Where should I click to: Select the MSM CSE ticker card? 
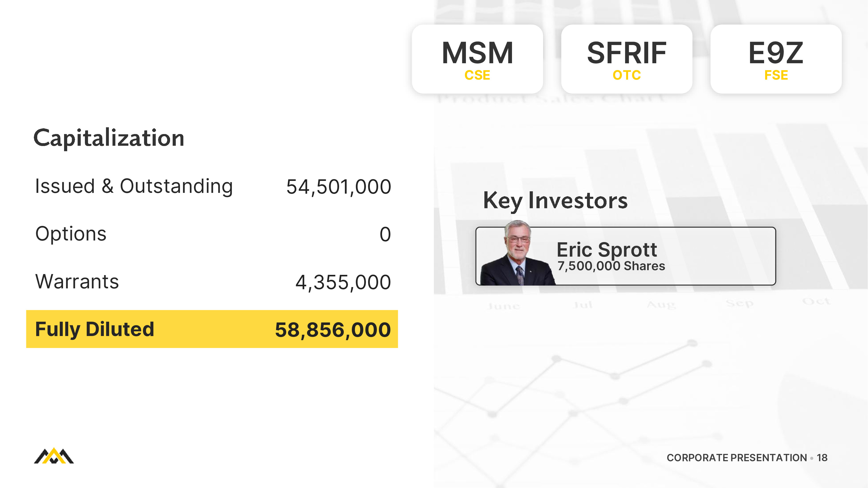coord(477,59)
